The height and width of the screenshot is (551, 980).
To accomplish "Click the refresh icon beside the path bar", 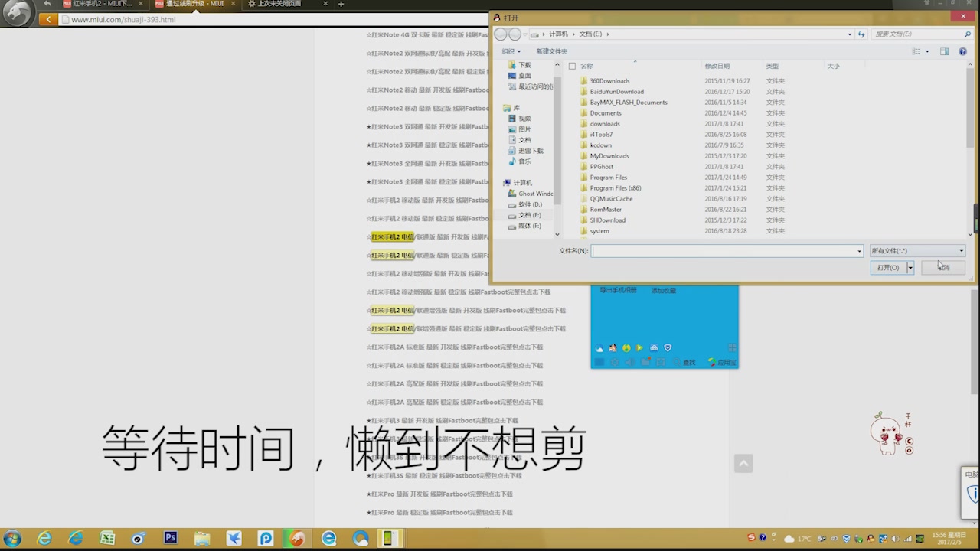I will (861, 34).
